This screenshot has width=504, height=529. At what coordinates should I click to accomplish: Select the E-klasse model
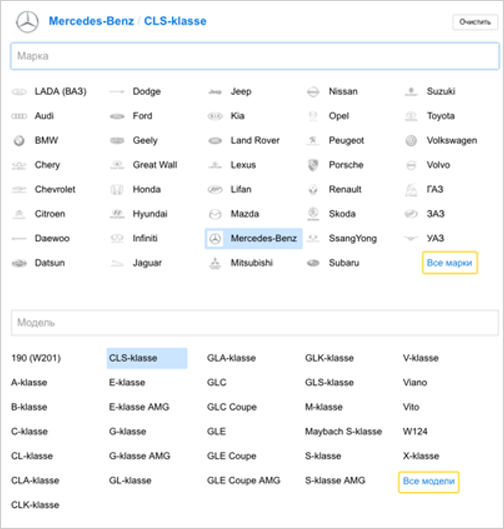pyautogui.click(x=127, y=383)
